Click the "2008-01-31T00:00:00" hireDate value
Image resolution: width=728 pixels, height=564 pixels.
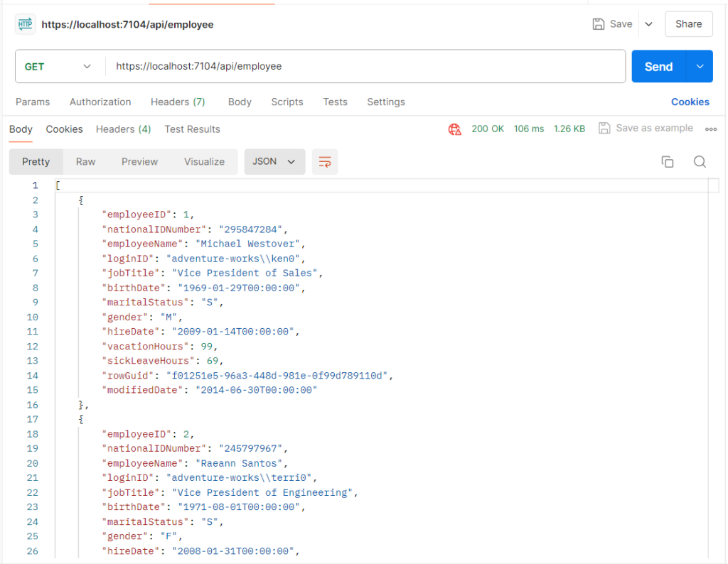tap(233, 551)
